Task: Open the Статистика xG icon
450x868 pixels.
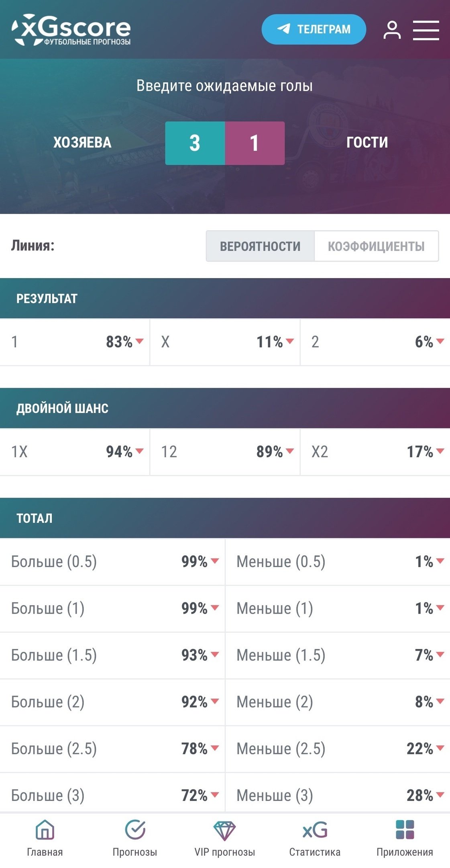Action: [315, 830]
